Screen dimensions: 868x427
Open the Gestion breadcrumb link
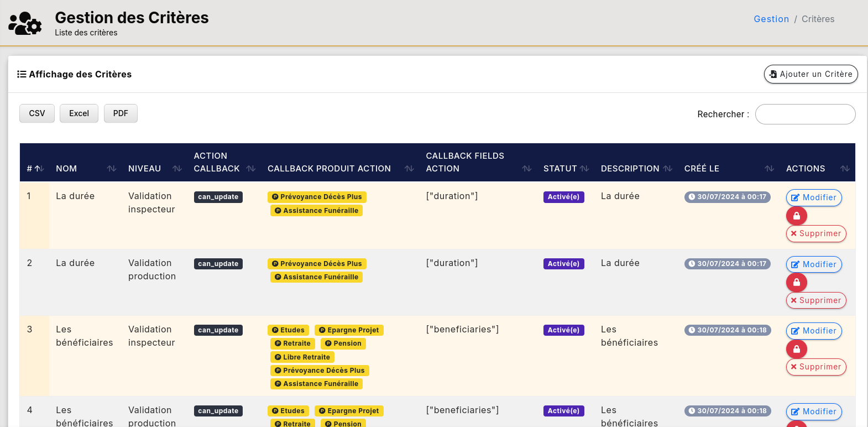[771, 19]
